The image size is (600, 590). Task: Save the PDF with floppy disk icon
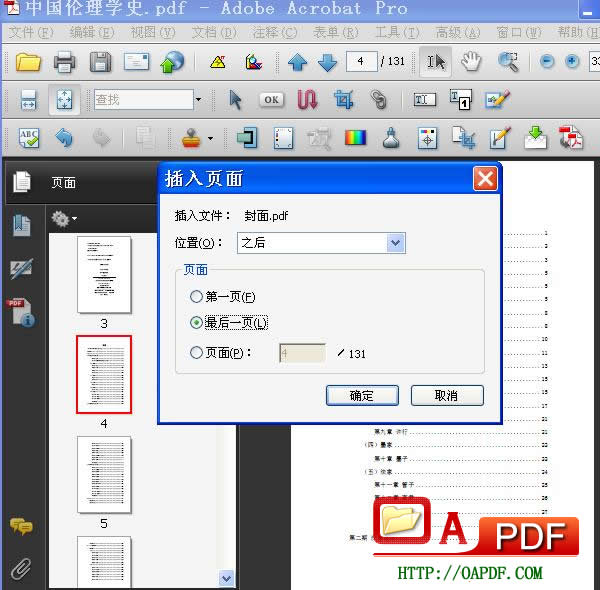click(x=100, y=62)
